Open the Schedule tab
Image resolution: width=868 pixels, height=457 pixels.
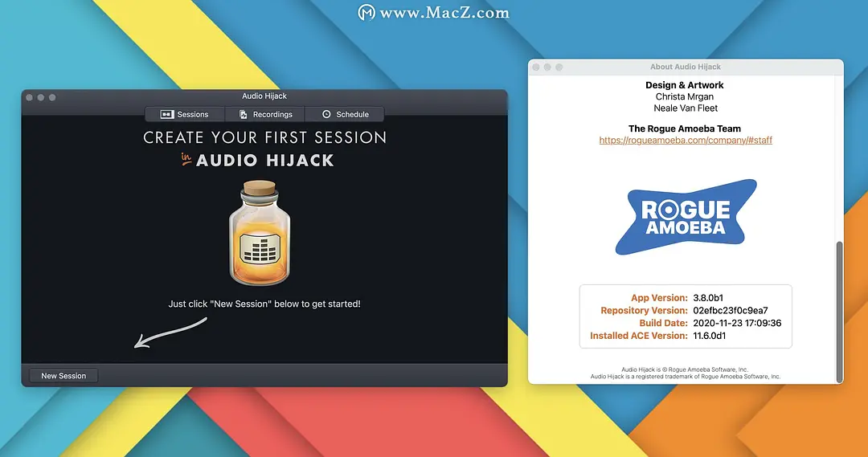[344, 114]
